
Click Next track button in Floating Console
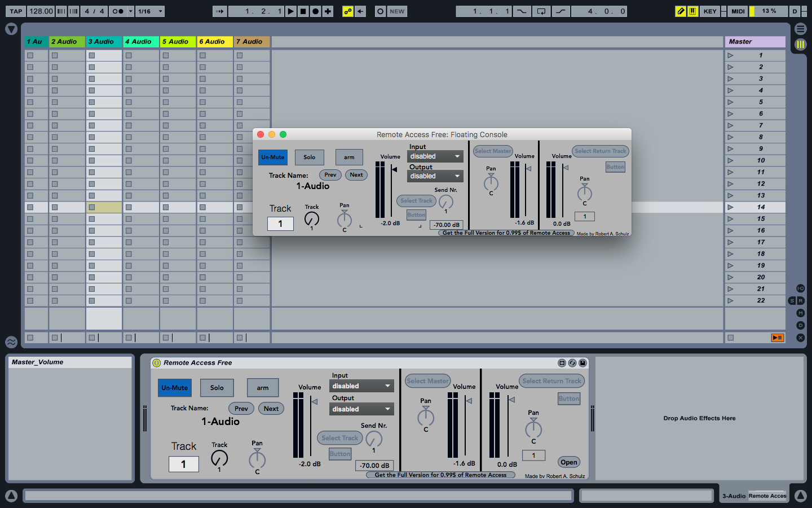[356, 175]
